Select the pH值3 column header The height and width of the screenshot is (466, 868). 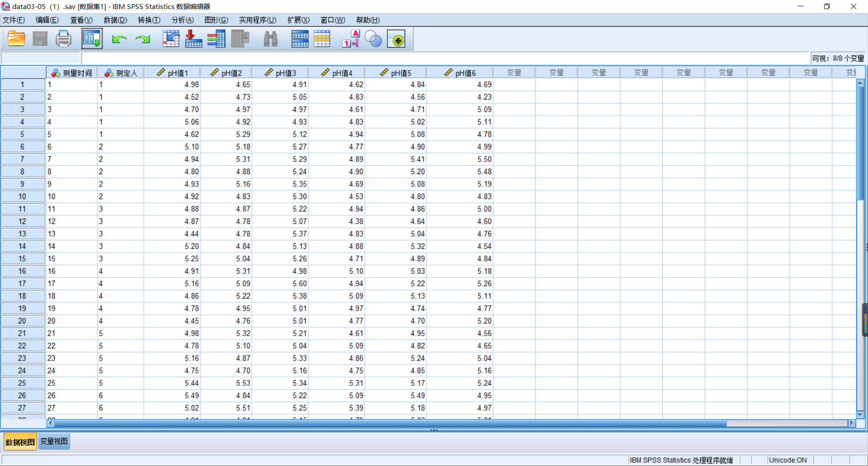(280, 73)
